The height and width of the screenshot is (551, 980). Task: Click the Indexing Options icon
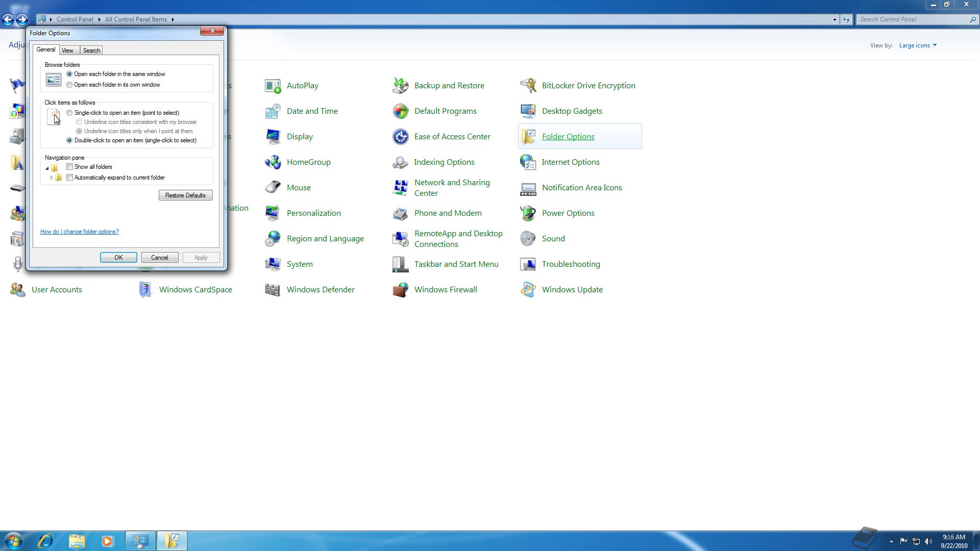(x=401, y=162)
